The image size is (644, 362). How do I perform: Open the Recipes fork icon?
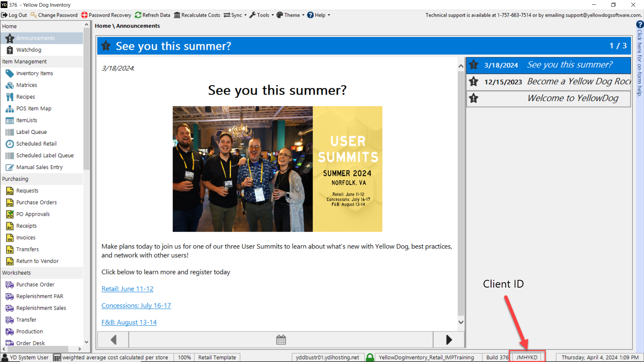tap(10, 97)
